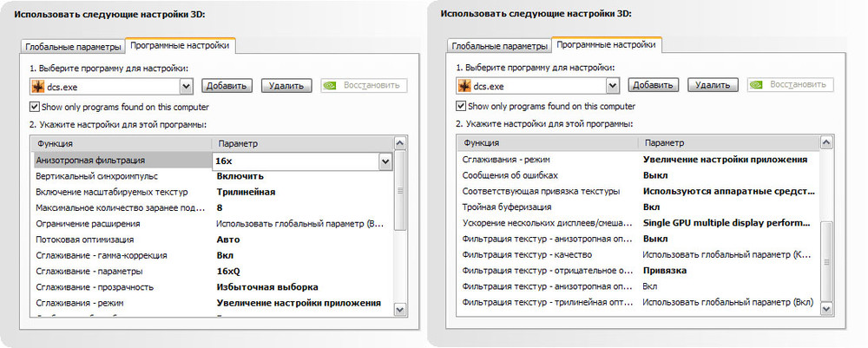Viewport: 868px width, 348px height.
Task: Click right Добавить button
Action: click(654, 85)
